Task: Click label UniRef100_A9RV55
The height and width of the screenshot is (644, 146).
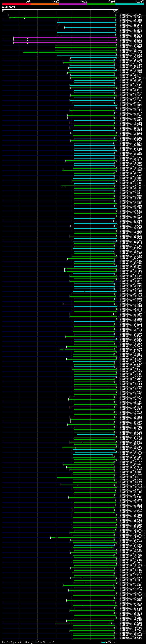Action: pos(131,55)
